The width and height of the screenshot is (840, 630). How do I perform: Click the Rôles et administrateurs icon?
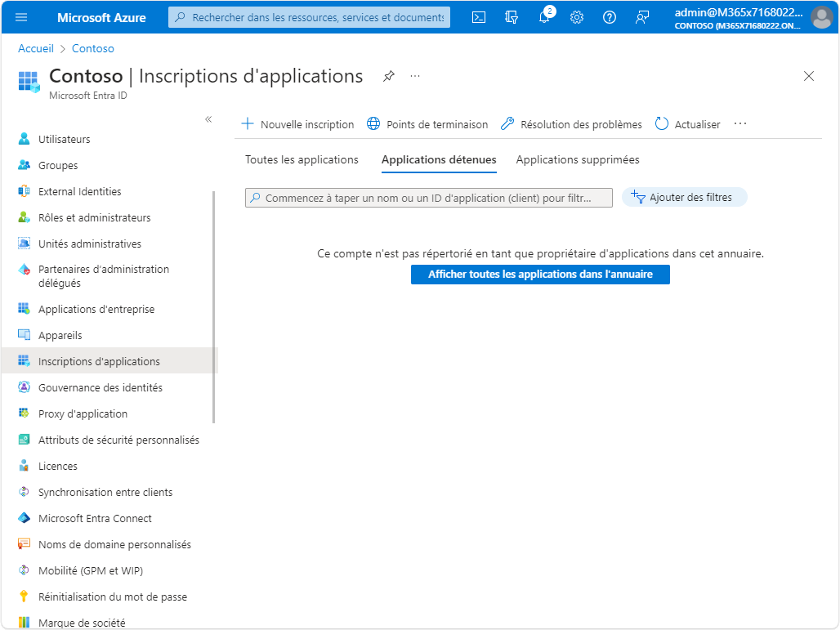[x=25, y=217]
